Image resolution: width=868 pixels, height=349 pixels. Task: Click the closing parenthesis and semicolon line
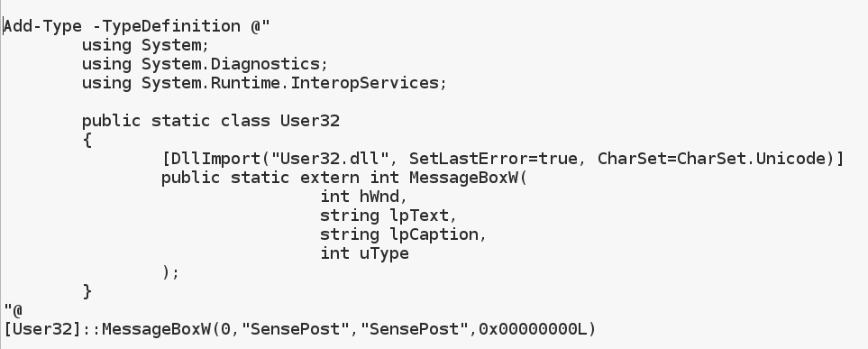pos(171,272)
